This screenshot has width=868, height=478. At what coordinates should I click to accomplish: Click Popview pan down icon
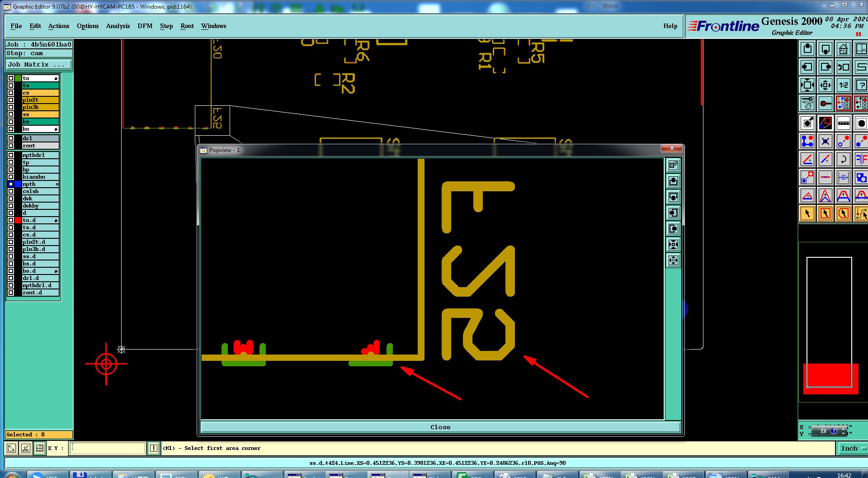click(x=674, y=197)
